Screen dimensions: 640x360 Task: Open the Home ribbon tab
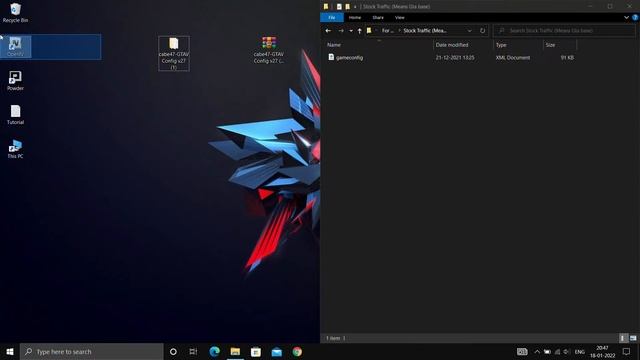pyautogui.click(x=355, y=18)
